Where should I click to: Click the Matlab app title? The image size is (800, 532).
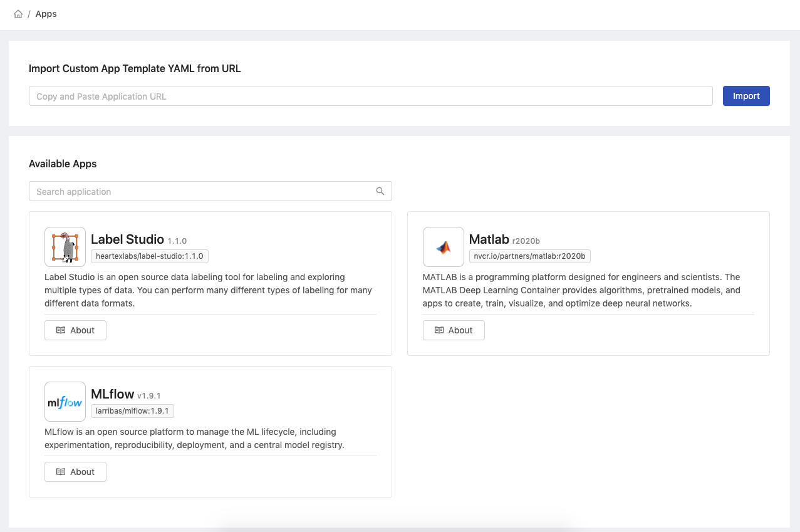(489, 239)
